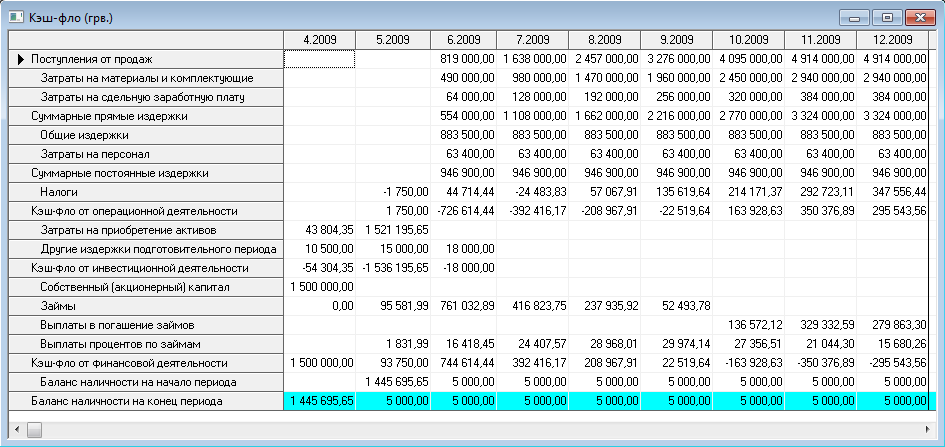
Task: Click cell 18 000,00 in preparatory costs
Action: coord(464,249)
